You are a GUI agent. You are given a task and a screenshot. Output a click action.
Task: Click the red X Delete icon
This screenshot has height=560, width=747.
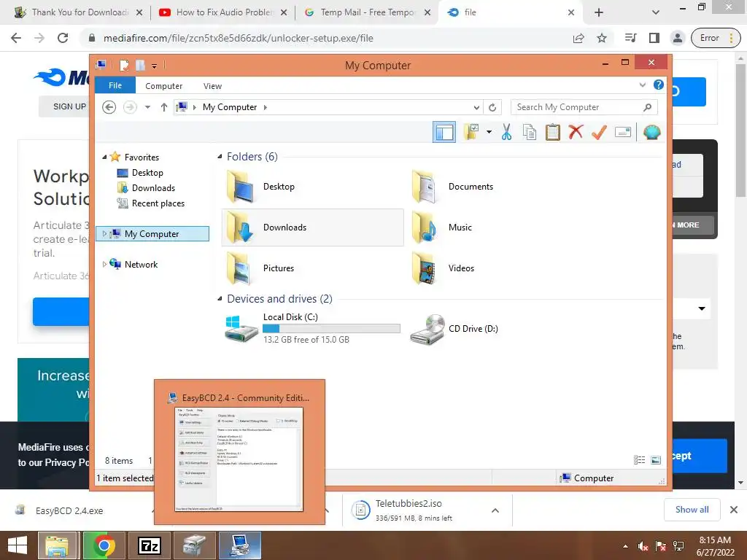point(576,132)
